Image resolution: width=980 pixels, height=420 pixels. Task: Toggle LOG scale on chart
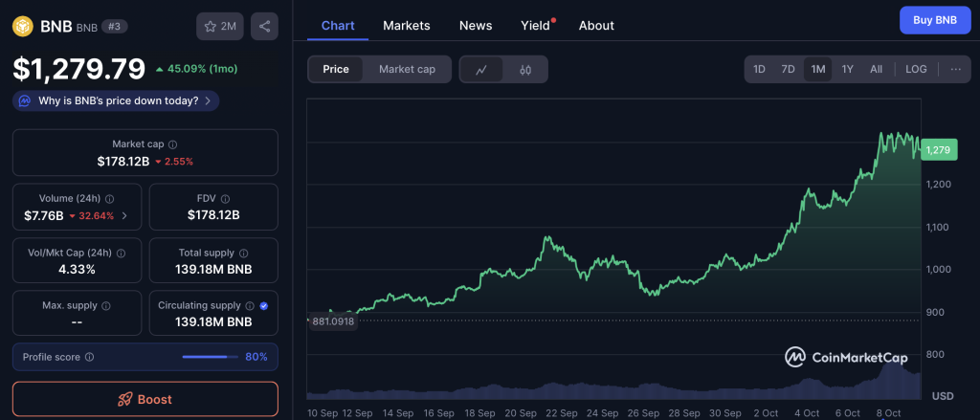(x=916, y=70)
